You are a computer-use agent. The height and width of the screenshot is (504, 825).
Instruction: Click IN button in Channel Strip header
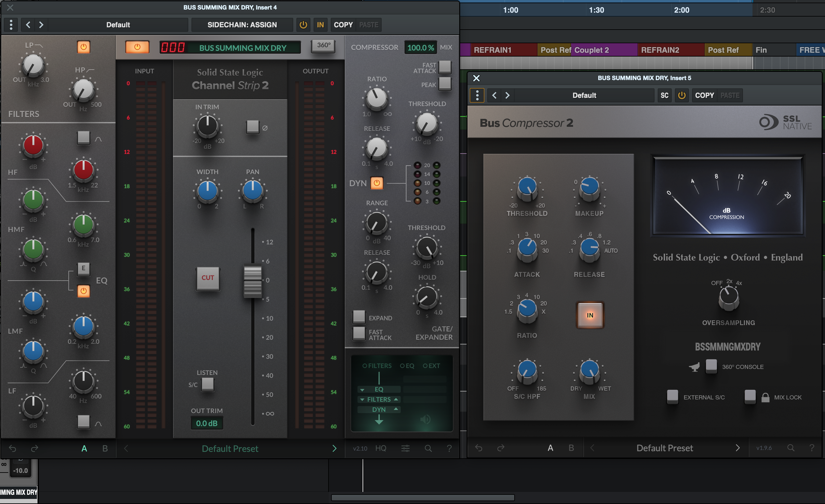tap(320, 25)
